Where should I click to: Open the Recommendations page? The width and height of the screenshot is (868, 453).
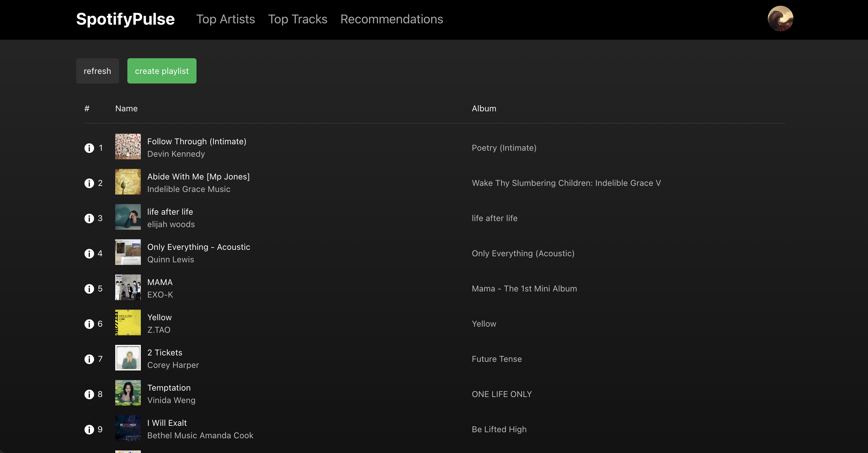391,19
